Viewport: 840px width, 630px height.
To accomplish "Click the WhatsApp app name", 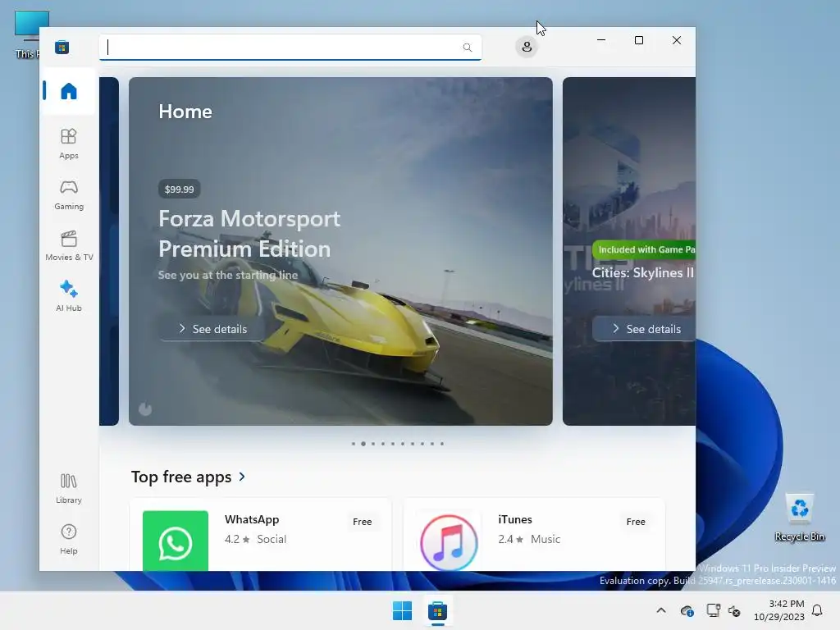I will tap(252, 519).
